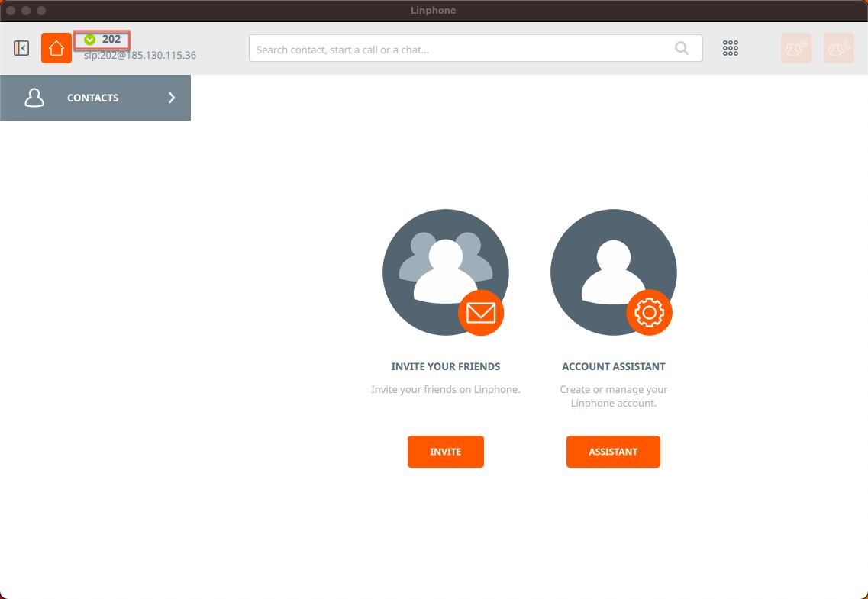Close the Linphone window
The width and height of the screenshot is (868, 599).
(11, 11)
